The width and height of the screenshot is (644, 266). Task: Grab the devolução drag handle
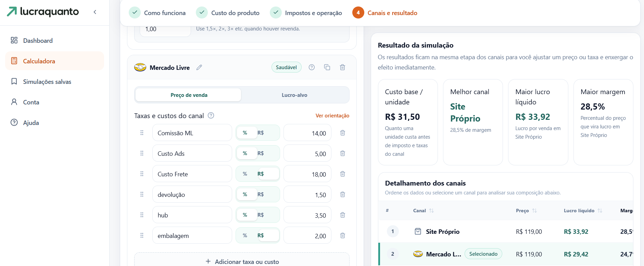point(142,194)
